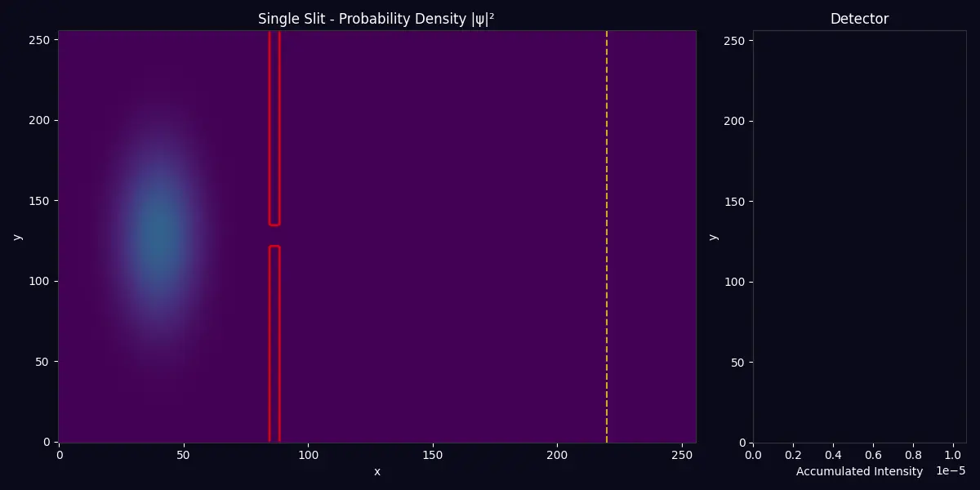Click the upper red barrier segment
Image resolution: width=980 pixels, height=490 pixels.
click(274, 127)
